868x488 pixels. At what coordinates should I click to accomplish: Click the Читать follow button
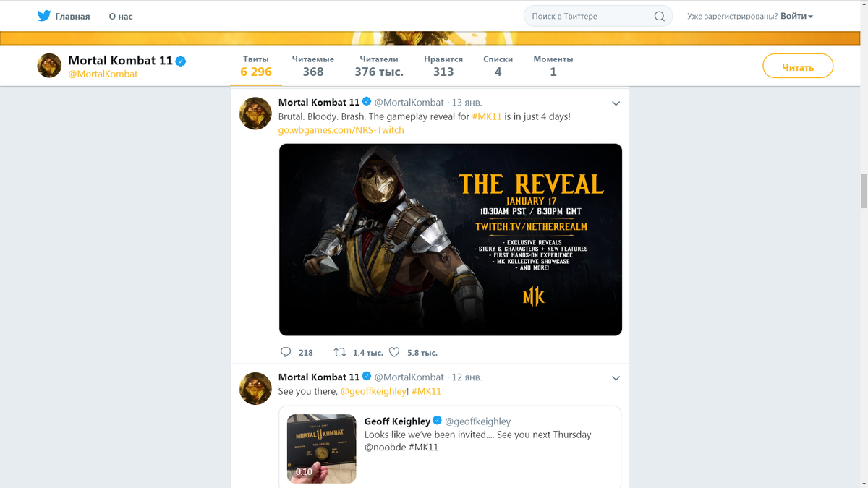(x=798, y=67)
